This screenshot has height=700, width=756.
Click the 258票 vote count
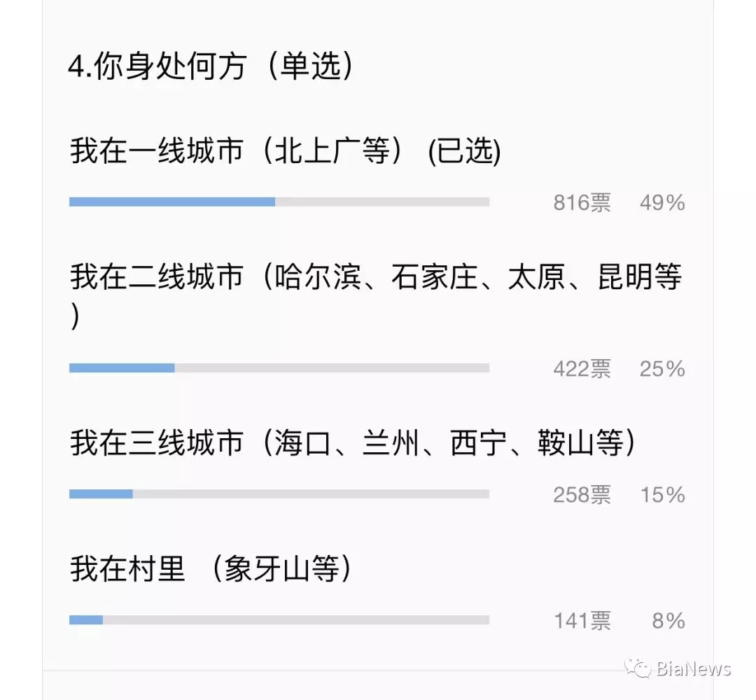(x=582, y=495)
